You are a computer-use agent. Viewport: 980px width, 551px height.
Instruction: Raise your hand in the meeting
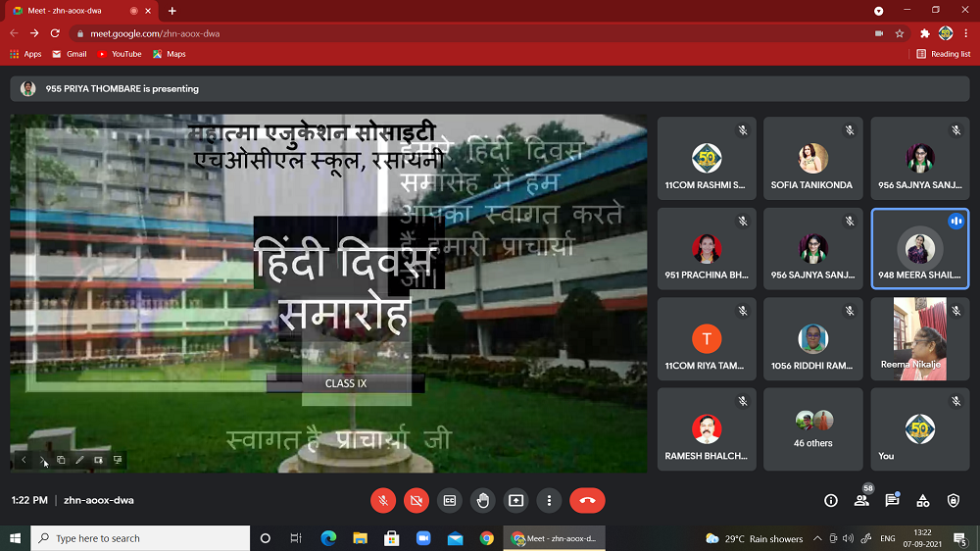tap(483, 500)
